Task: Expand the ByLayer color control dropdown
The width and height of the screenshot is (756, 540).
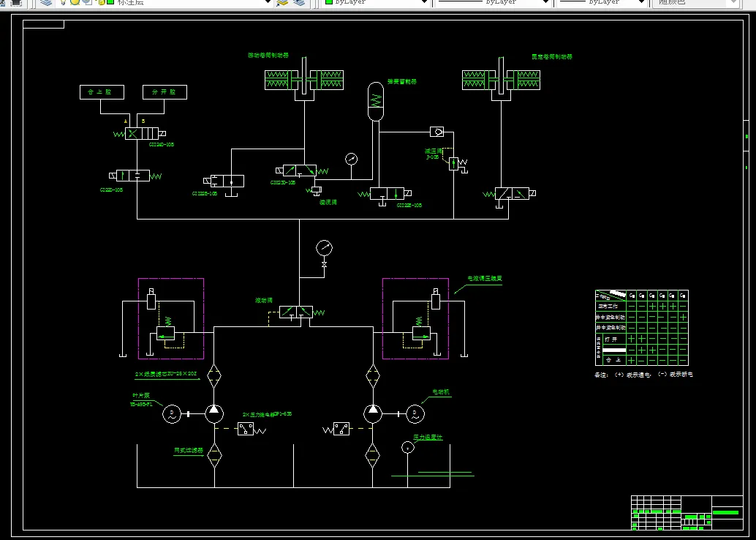Action: point(424,2)
